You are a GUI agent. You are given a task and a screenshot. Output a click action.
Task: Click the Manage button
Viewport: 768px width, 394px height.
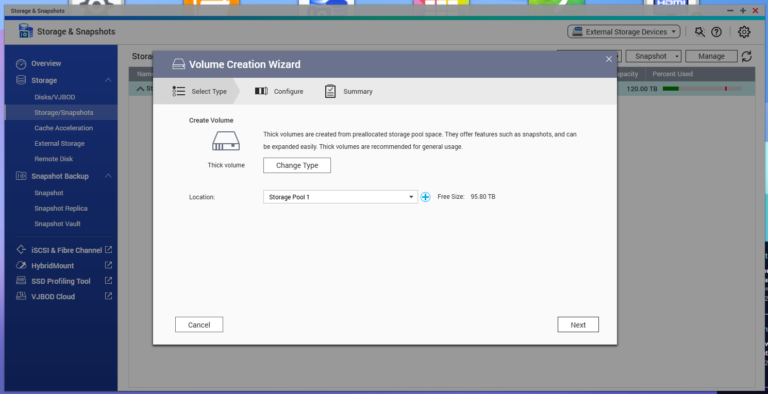coord(711,56)
